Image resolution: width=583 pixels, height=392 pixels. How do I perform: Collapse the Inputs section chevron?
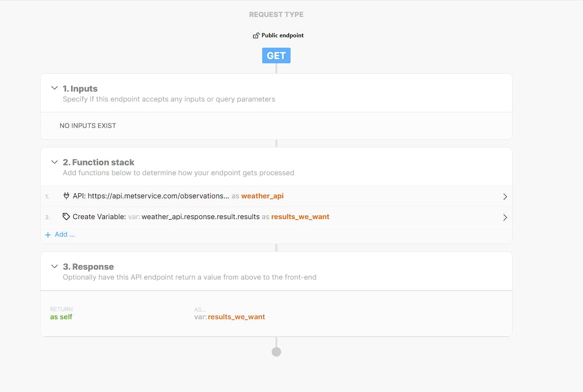[54, 88]
